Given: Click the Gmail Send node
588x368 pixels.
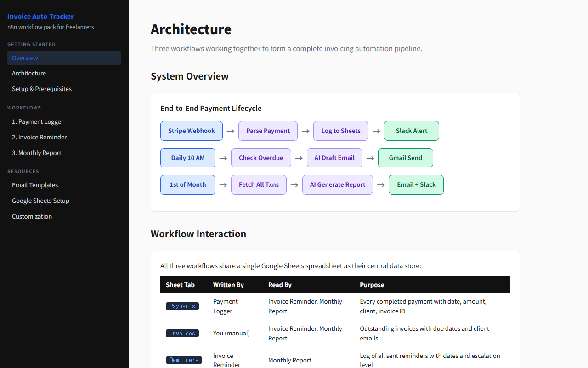Looking at the screenshot, I should [406, 158].
